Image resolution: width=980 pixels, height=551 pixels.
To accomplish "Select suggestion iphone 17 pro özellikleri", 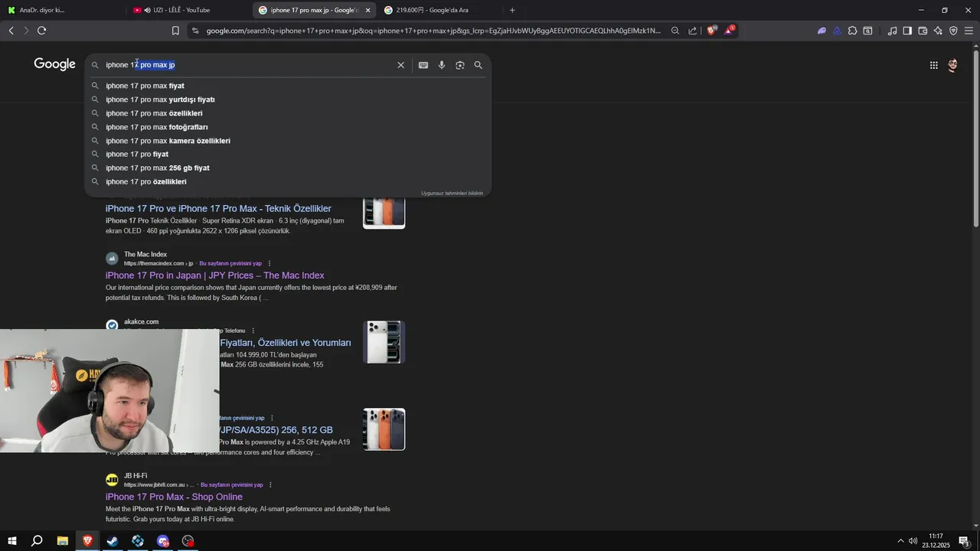I will pyautogui.click(x=288, y=181).
